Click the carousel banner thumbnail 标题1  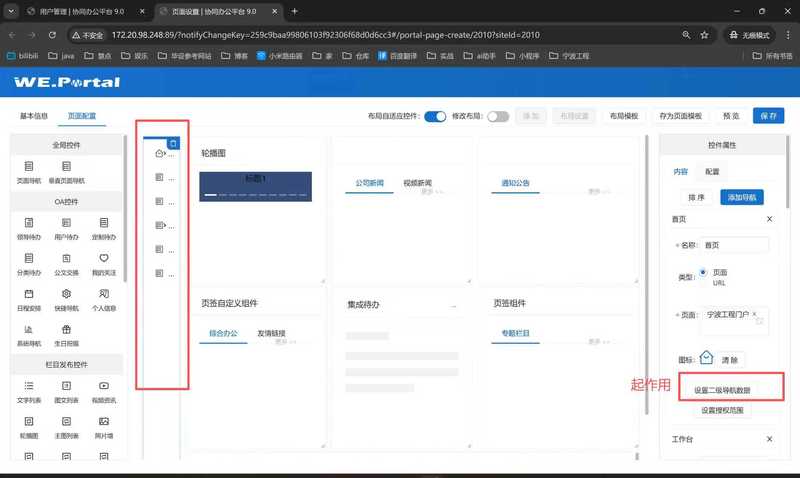[x=255, y=186]
